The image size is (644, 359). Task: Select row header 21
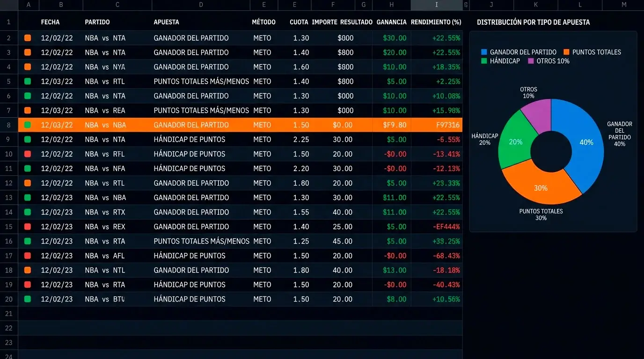[9, 313]
